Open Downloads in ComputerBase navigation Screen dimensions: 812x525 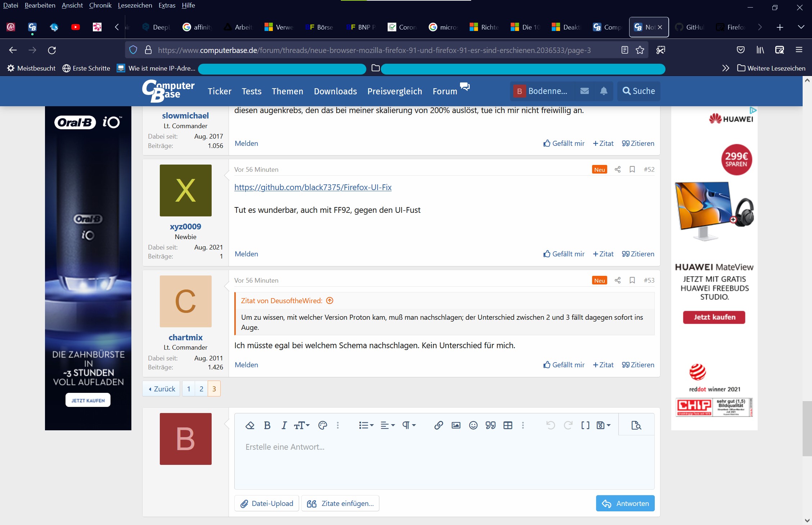[335, 91]
